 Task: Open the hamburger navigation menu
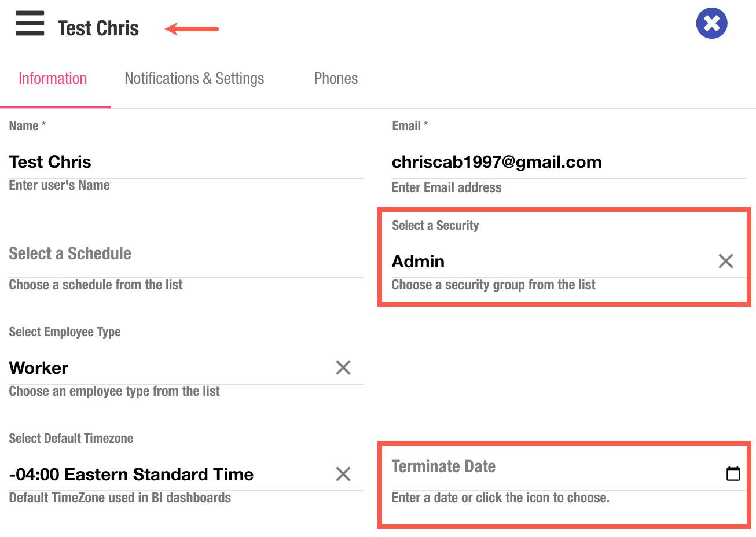(x=30, y=24)
